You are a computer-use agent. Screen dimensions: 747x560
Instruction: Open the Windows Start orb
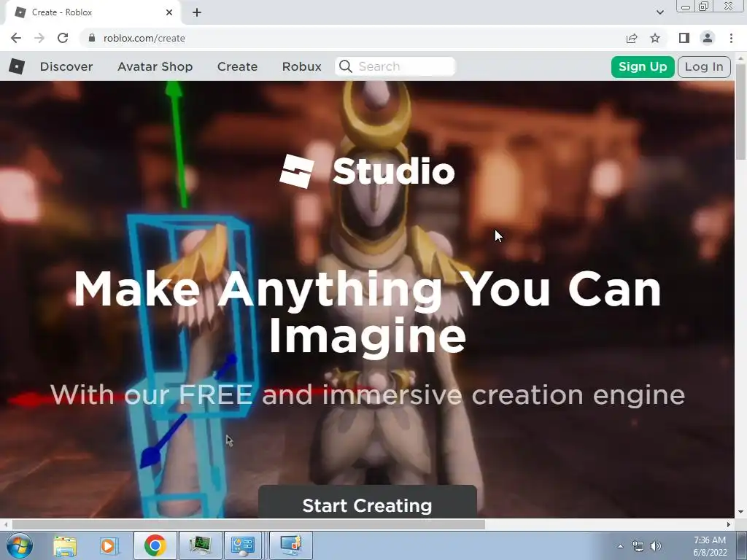click(x=20, y=545)
